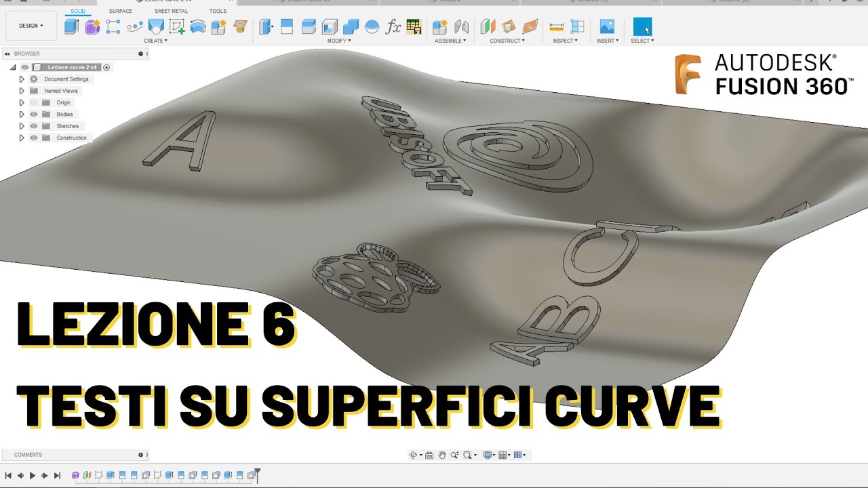Click the Browser panel options dot

pyautogui.click(x=141, y=54)
